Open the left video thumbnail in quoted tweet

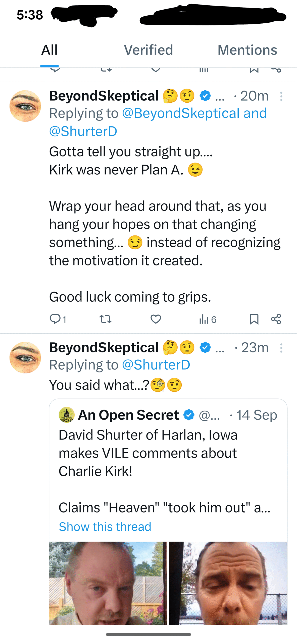click(108, 583)
